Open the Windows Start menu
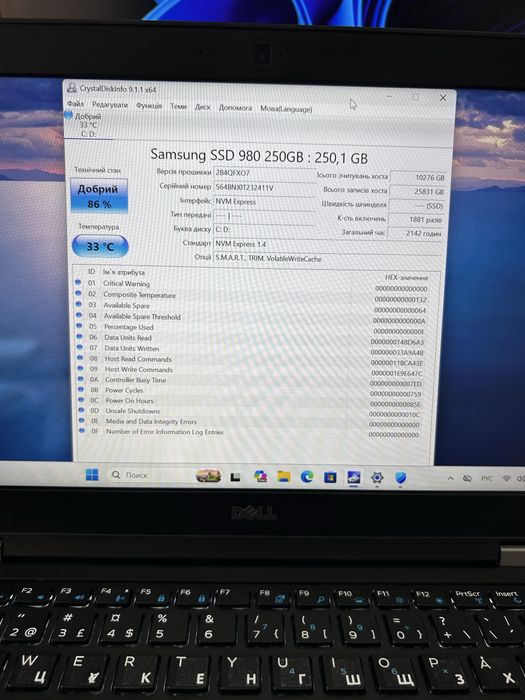 [92, 475]
